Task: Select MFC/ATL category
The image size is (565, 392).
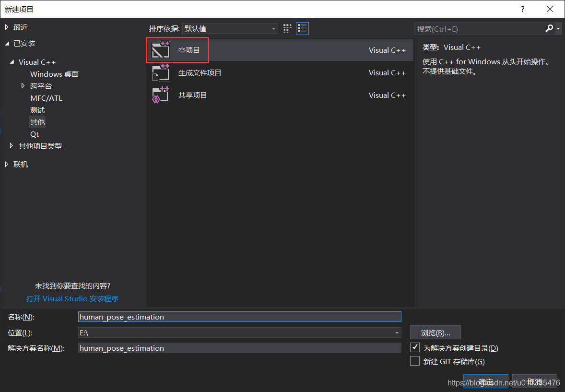Action: click(46, 98)
